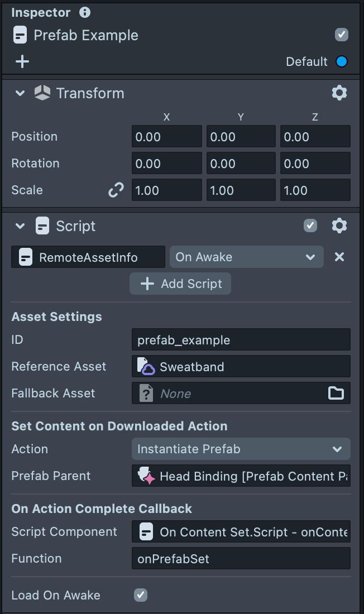Toggle the Prefab Example enabled checkbox

[342, 35]
